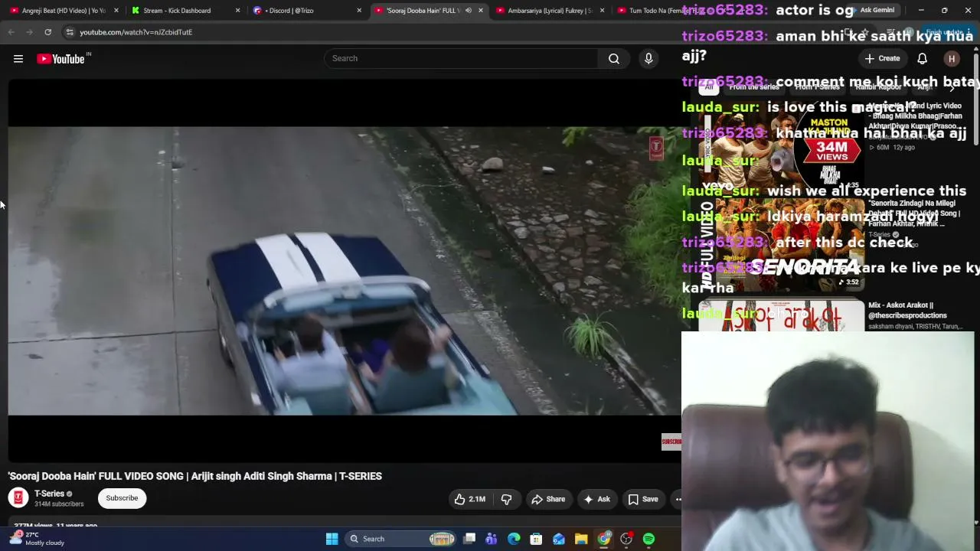This screenshot has height=551, width=980.
Task: Open the Create menu
Action: tap(882, 59)
